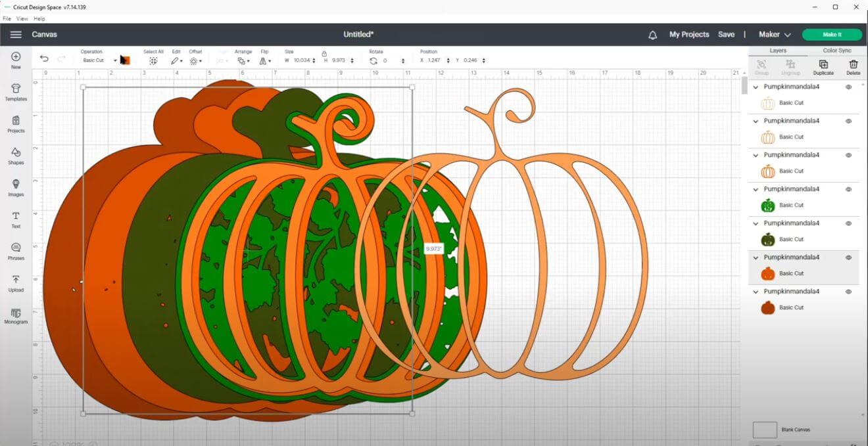The image size is (868, 446).
Task: Open the View menu
Action: [x=22, y=18]
